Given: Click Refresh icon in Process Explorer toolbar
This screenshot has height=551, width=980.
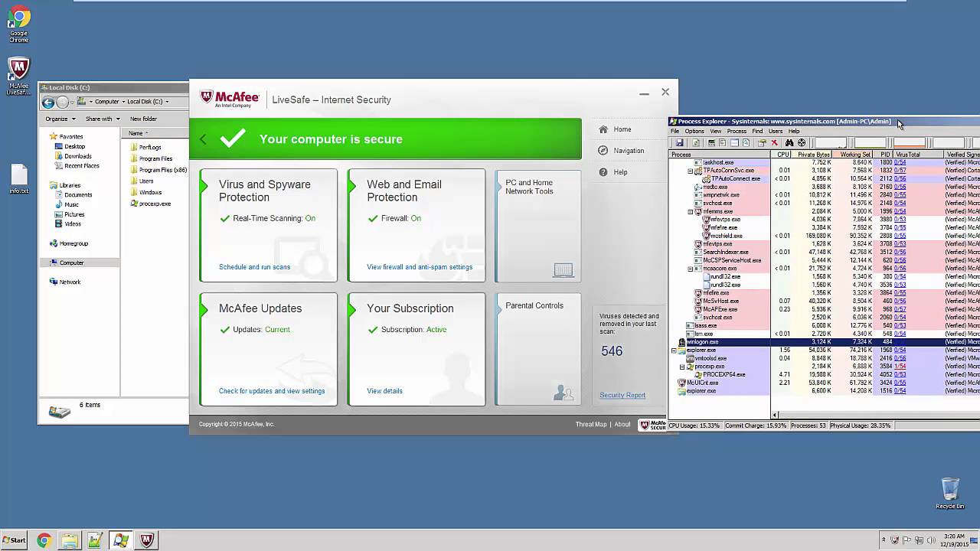Looking at the screenshot, I should [695, 142].
